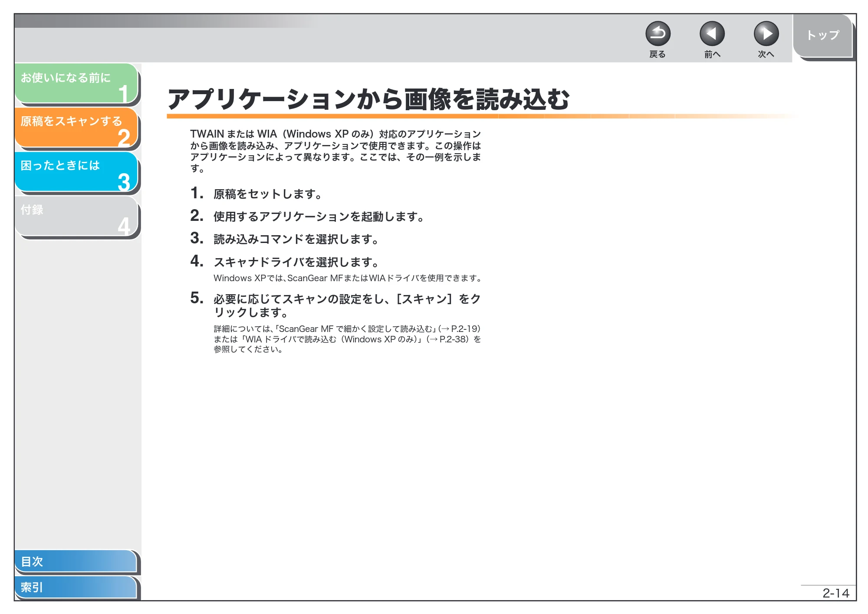Click step 2 text 使用するアプリケーションを起動します。
Screen dimensions: 868x614
click(x=319, y=217)
